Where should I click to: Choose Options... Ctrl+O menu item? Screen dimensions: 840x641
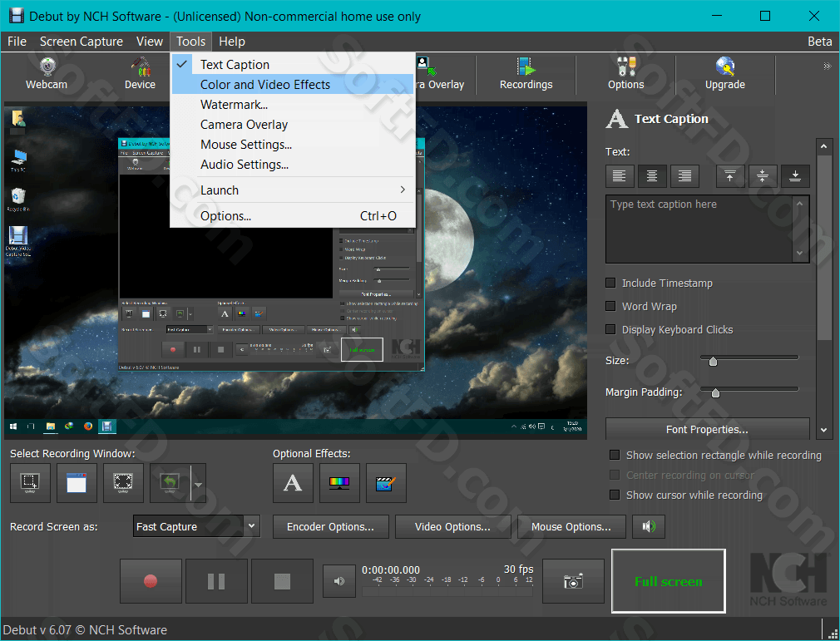tap(293, 216)
